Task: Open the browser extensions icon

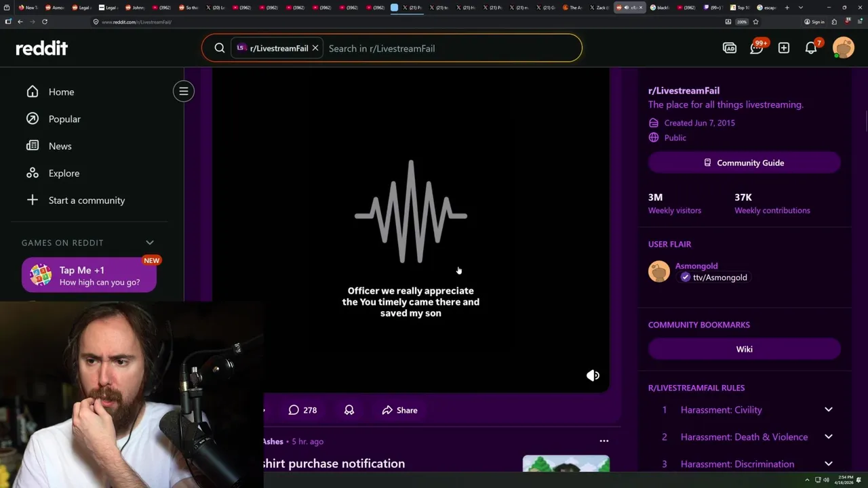Action: (x=834, y=22)
